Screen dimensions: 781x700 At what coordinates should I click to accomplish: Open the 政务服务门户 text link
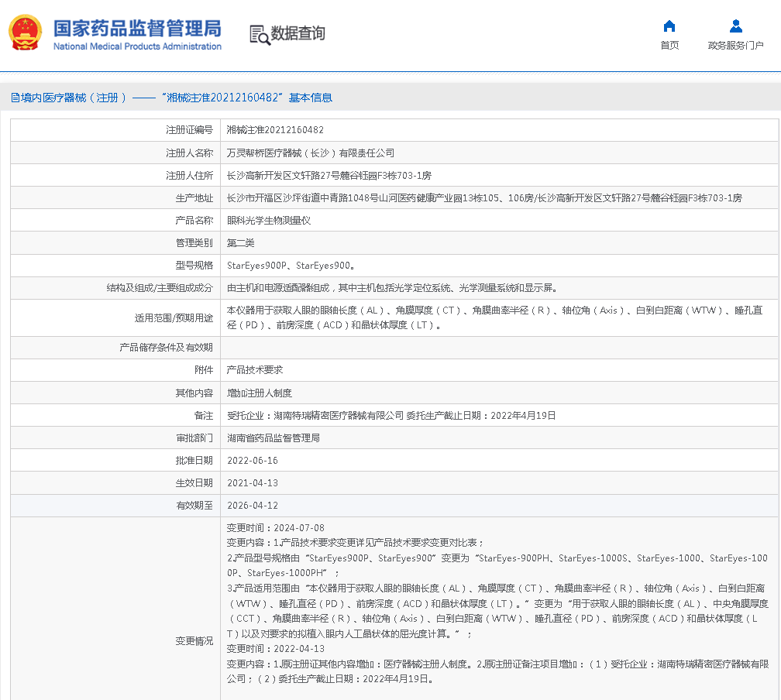point(735,46)
